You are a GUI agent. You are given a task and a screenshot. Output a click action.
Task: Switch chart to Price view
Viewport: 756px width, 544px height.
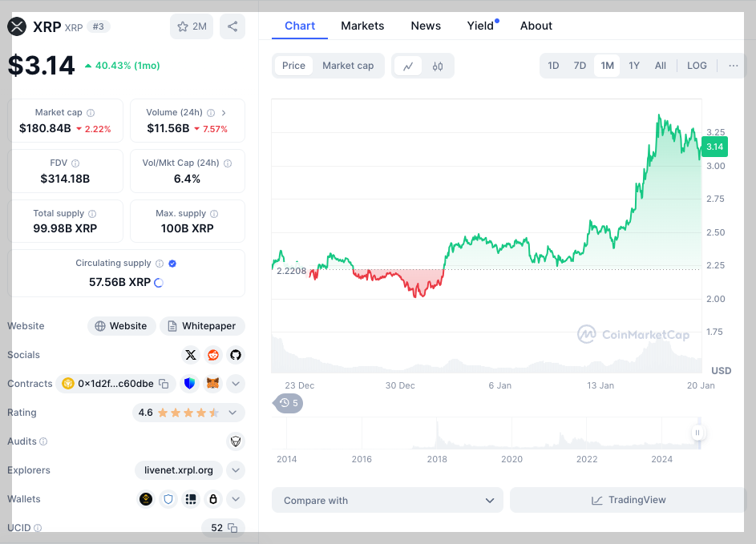coord(293,66)
